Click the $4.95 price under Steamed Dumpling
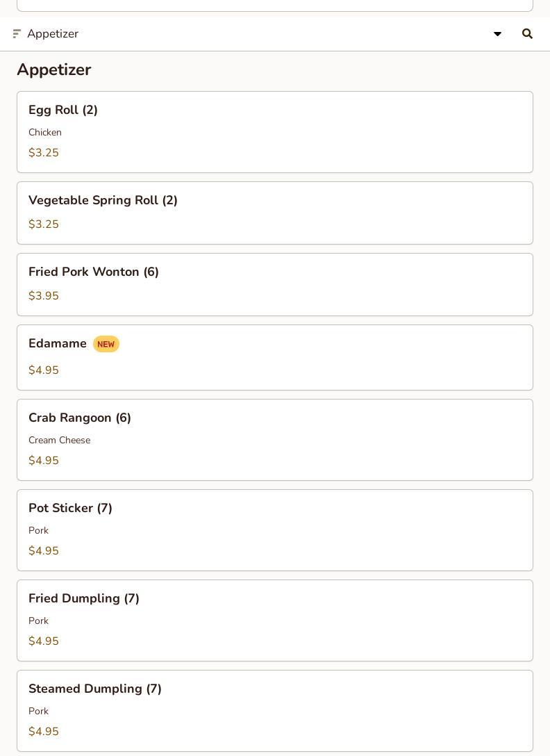The height and width of the screenshot is (756, 550). 43,732
